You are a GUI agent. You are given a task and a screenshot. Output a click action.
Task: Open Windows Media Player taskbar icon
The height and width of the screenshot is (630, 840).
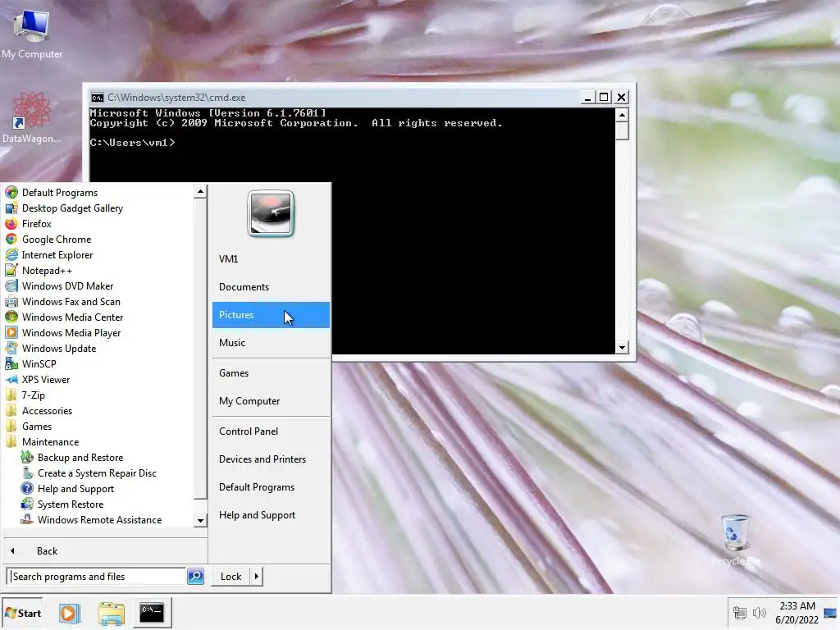point(70,613)
